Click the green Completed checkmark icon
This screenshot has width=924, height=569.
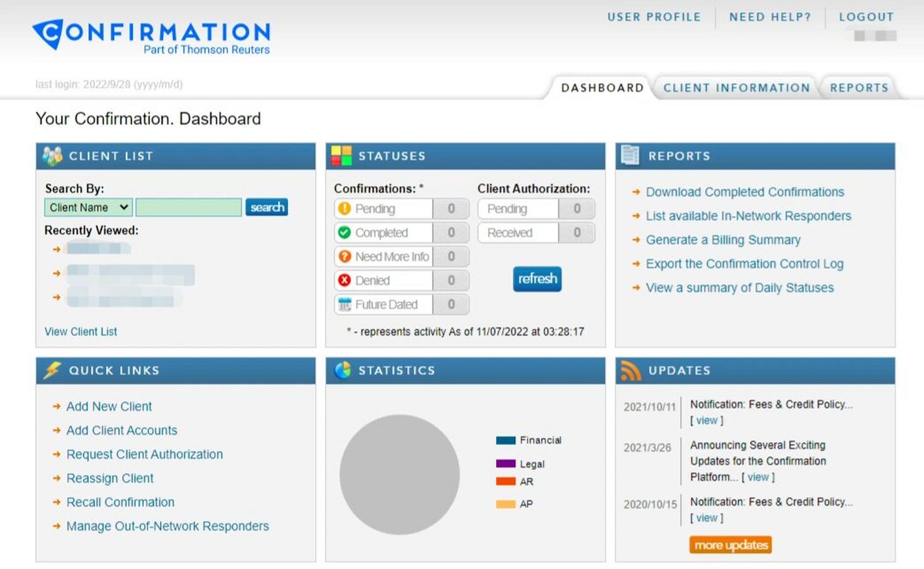[x=344, y=232]
